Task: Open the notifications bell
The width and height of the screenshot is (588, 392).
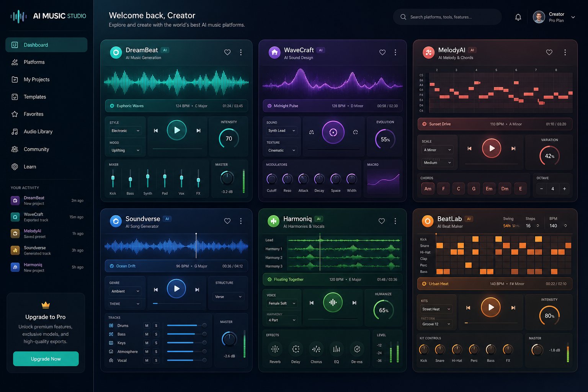Action: pyautogui.click(x=518, y=17)
